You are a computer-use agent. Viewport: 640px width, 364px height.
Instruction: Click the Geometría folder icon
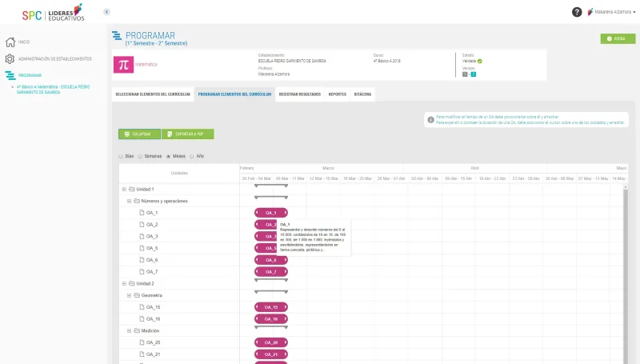pyautogui.click(x=137, y=295)
